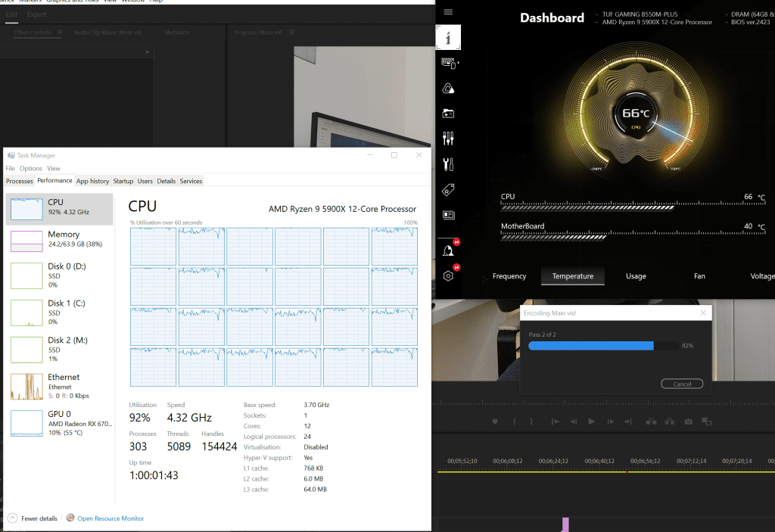Open Effect Controls panel menu icon

click(60, 33)
